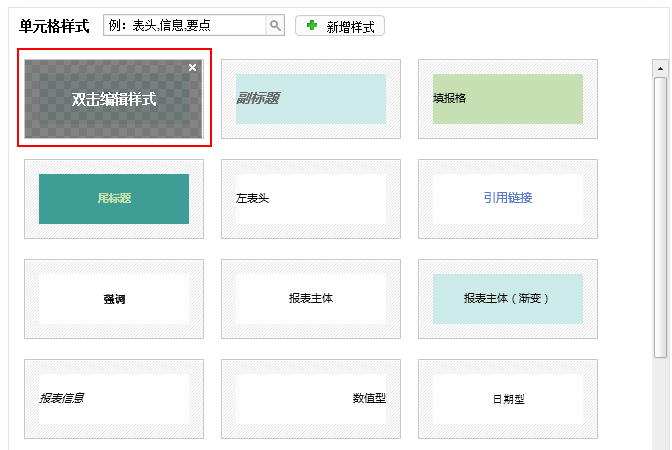Screen dimensions: 672x450
Task: Remove hovered style via its X icon
Action: [x=192, y=67]
